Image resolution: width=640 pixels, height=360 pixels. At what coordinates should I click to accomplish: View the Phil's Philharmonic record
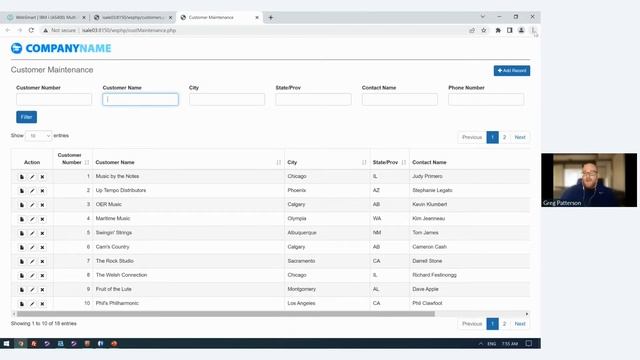pos(22,304)
